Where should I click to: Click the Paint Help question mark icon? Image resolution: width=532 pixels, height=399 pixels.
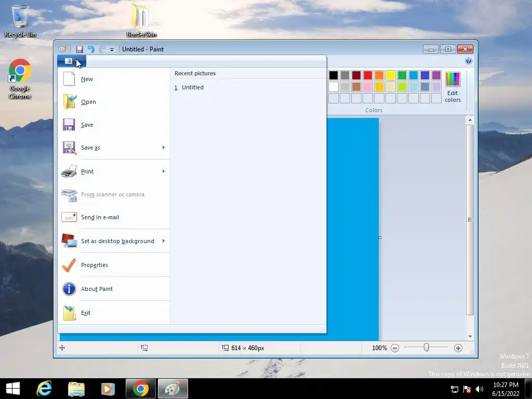tap(469, 61)
